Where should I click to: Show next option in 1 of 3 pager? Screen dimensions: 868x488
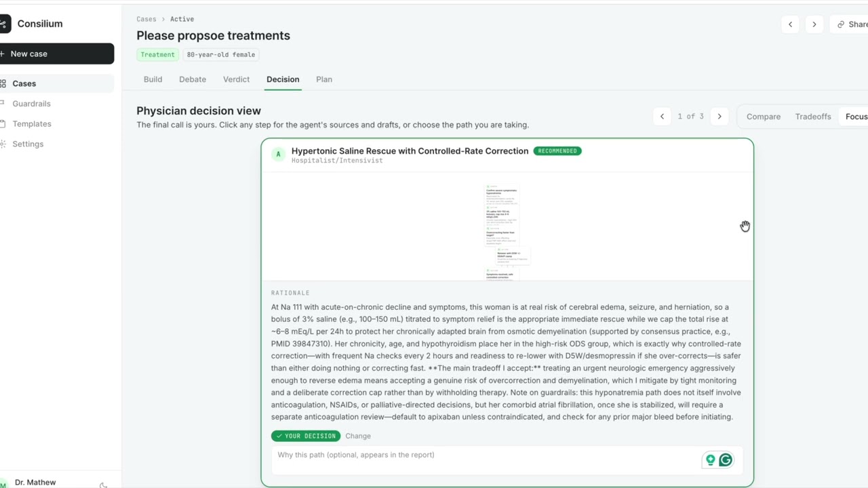(719, 117)
